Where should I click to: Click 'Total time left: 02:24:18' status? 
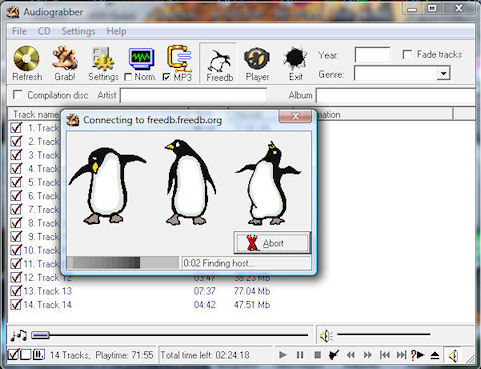[x=205, y=355]
